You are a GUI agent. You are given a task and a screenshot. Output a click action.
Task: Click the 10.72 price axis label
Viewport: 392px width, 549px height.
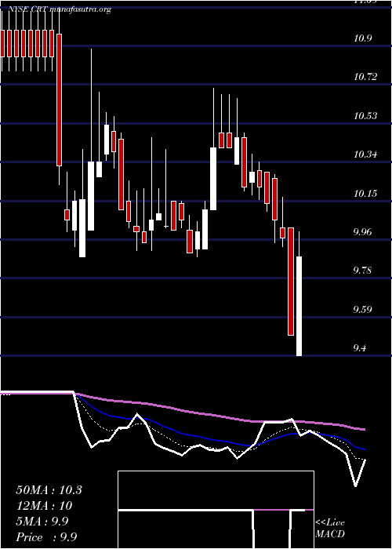(366, 77)
